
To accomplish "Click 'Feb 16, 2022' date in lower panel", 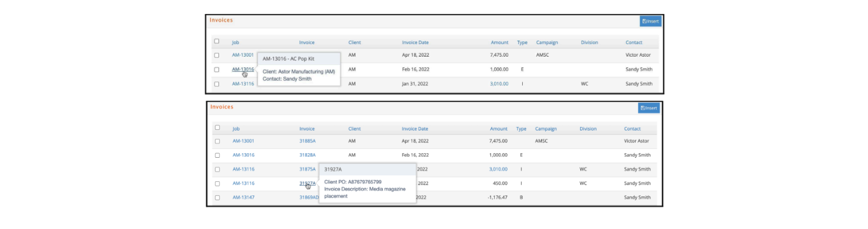I will pyautogui.click(x=415, y=155).
